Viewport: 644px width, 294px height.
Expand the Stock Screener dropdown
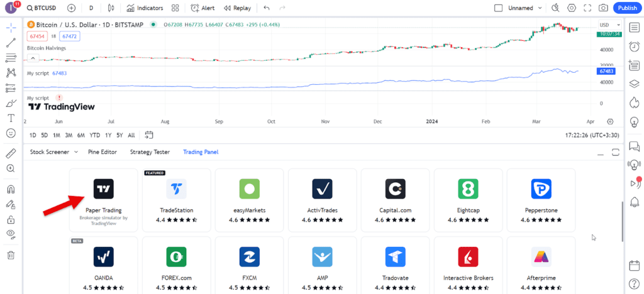click(54, 152)
